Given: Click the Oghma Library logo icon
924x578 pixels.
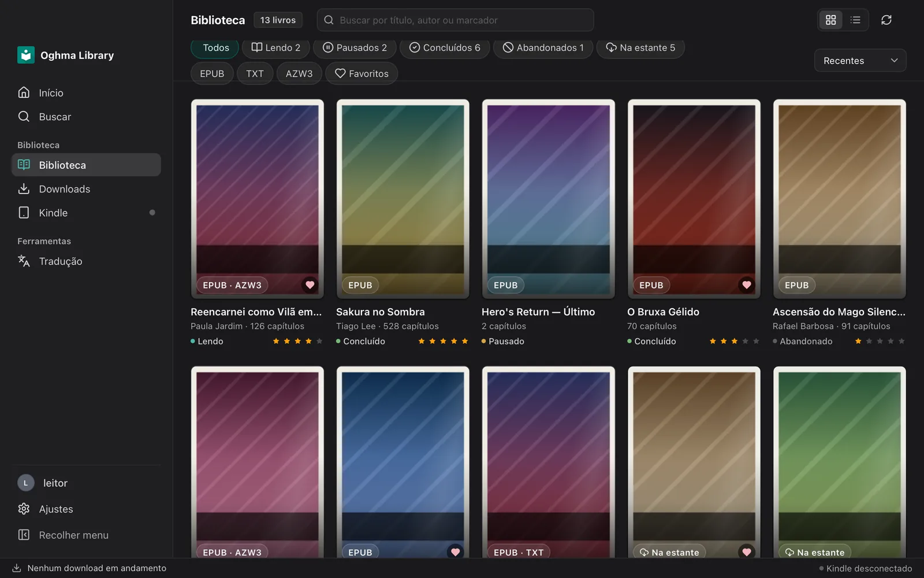Looking at the screenshot, I should [26, 55].
